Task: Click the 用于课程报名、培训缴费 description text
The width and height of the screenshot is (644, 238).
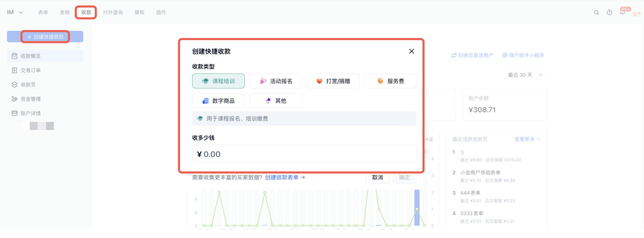Action: (x=237, y=119)
